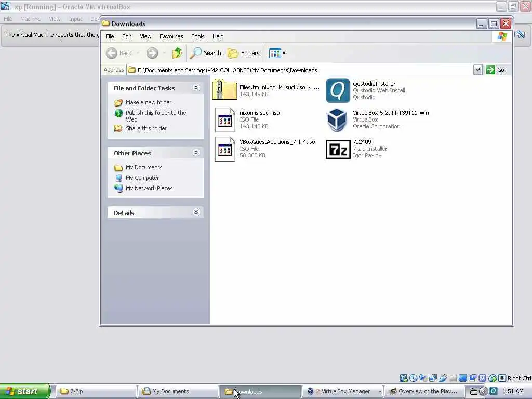The image size is (532, 399).
Task: Collapse the Other Places panel
Action: tap(196, 153)
